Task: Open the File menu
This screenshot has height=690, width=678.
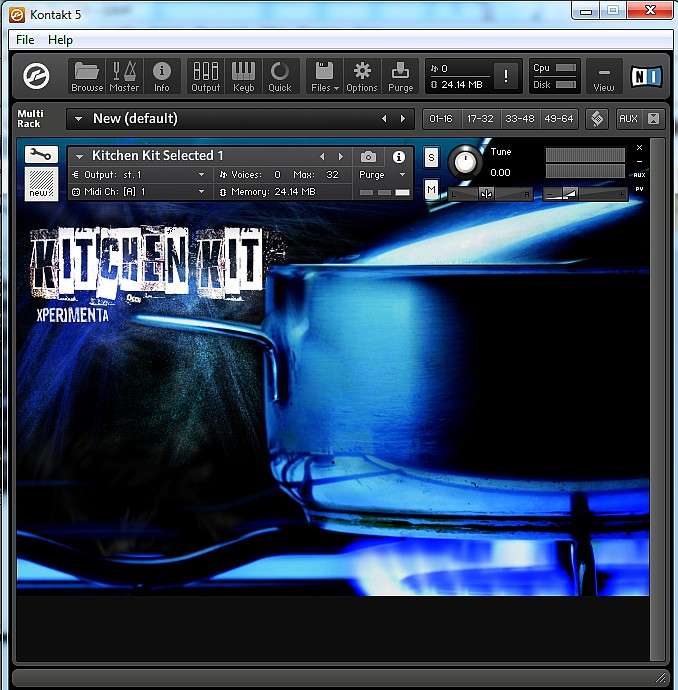Action: coord(25,40)
